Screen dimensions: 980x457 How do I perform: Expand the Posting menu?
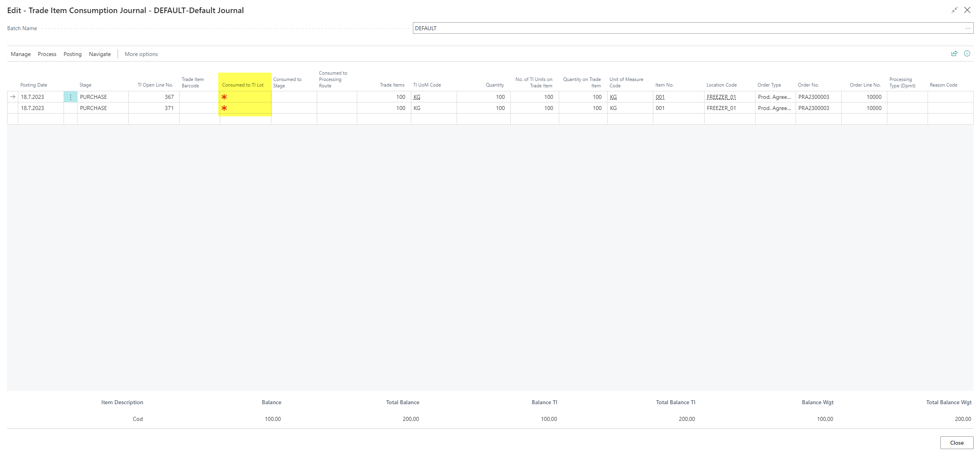click(72, 54)
